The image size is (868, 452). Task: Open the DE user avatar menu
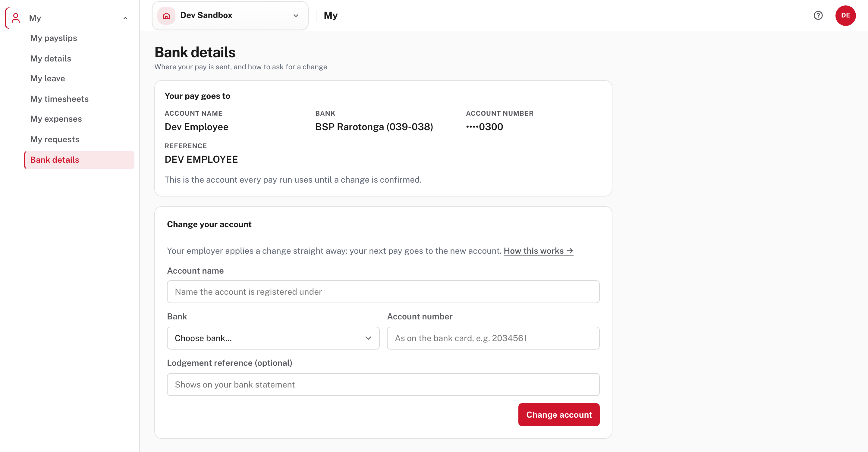(845, 15)
